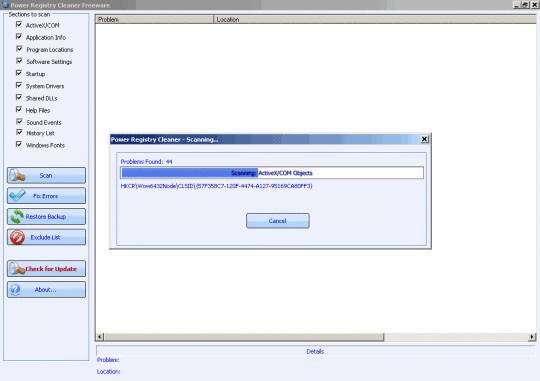Click the checkmark icon on Fix Errors
This screenshot has height=381, width=540.
pyautogui.click(x=17, y=196)
